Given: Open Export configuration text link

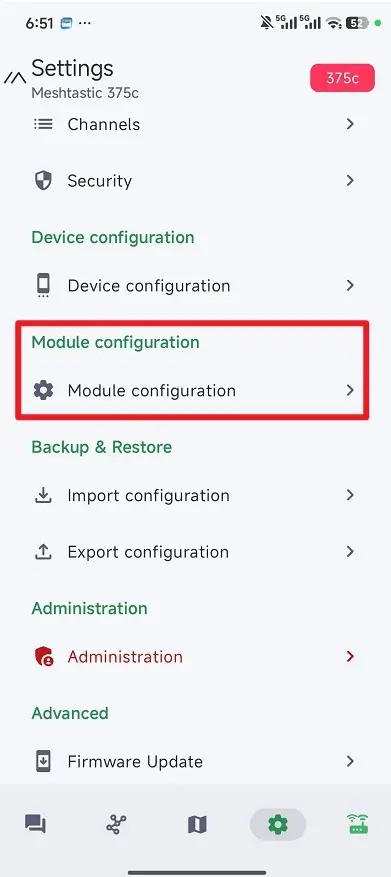Looking at the screenshot, I should (x=148, y=552).
